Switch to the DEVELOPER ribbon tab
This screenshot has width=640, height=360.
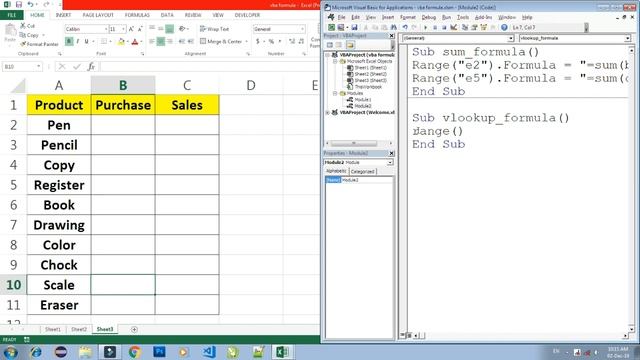247,15
